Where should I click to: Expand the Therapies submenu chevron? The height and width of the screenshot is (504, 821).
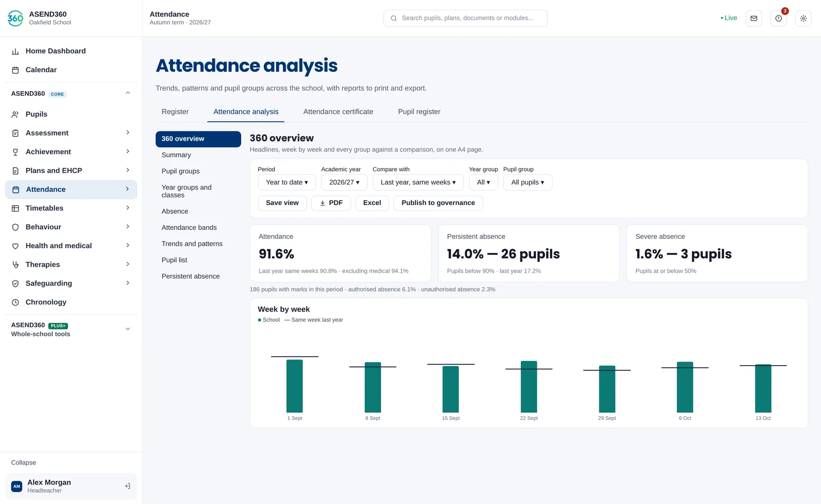(x=128, y=264)
